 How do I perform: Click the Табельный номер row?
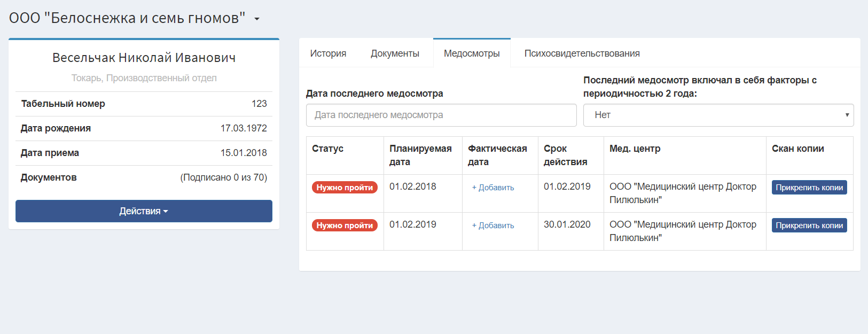[144, 104]
